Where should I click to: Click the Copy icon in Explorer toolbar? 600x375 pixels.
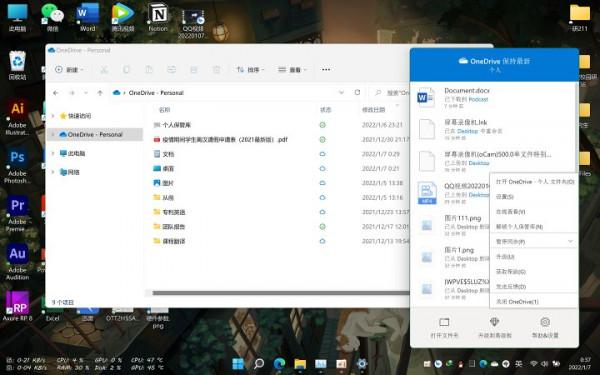pos(126,70)
